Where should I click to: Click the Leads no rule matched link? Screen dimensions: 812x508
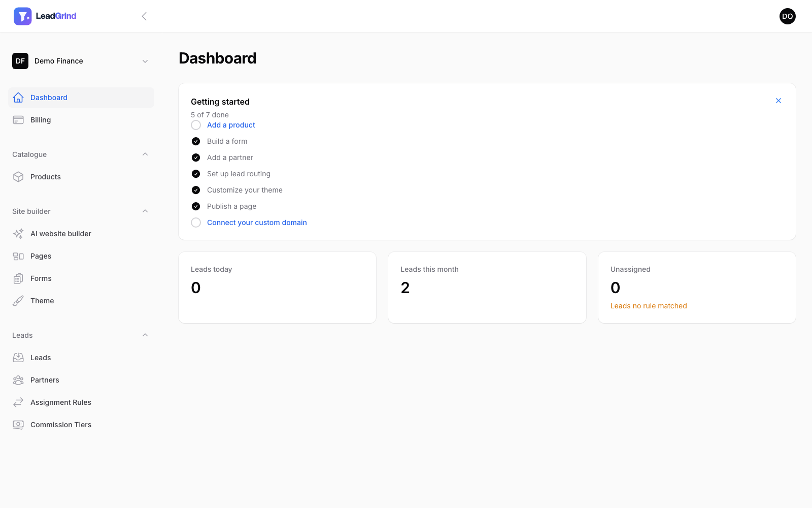coord(649,306)
